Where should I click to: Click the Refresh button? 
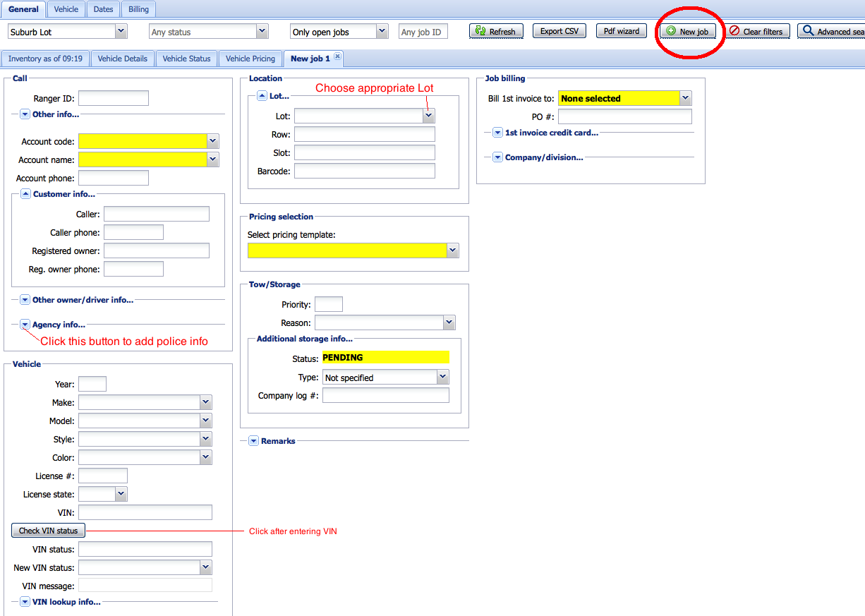coord(496,32)
